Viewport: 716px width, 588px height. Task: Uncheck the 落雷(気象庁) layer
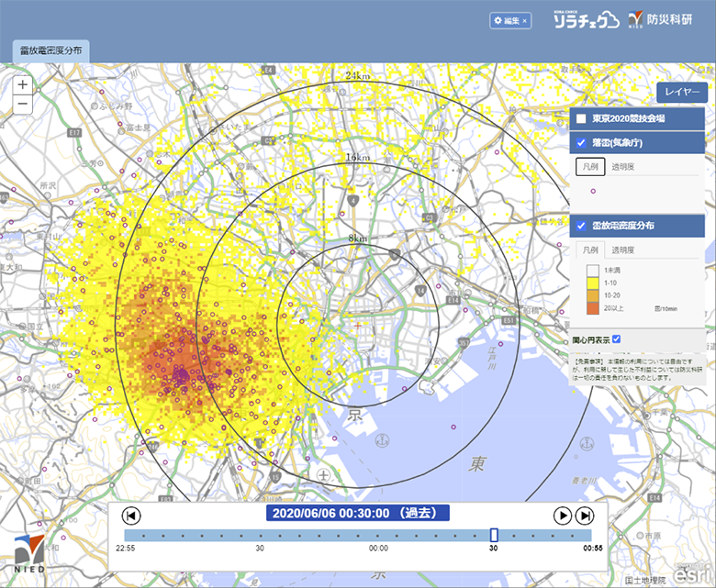[x=581, y=142]
